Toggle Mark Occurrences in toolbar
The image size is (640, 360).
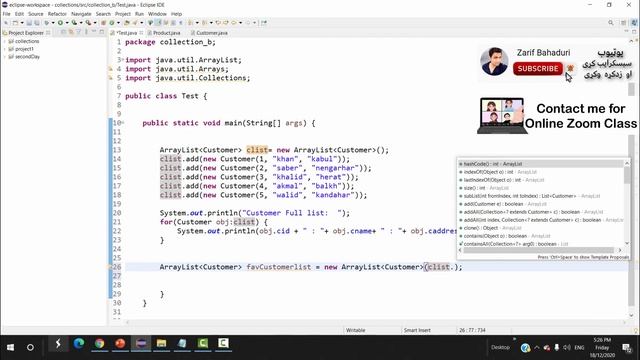157,23
